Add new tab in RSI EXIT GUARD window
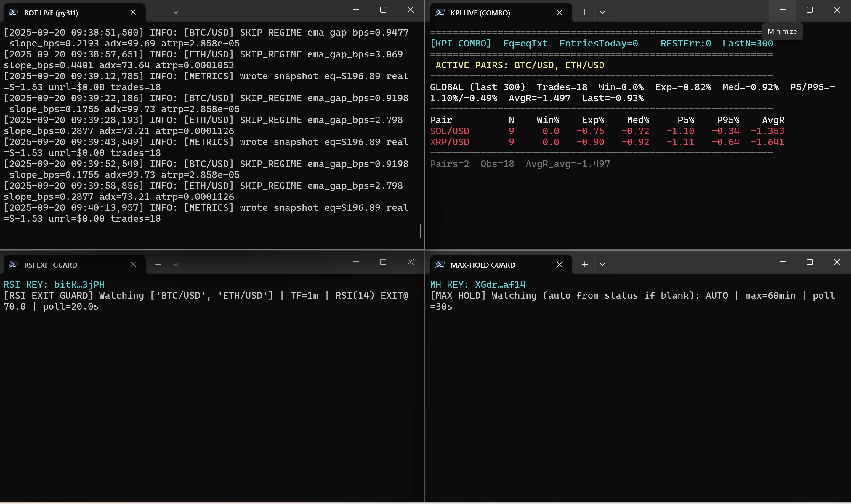Viewport: 851px width, 504px height. click(158, 264)
